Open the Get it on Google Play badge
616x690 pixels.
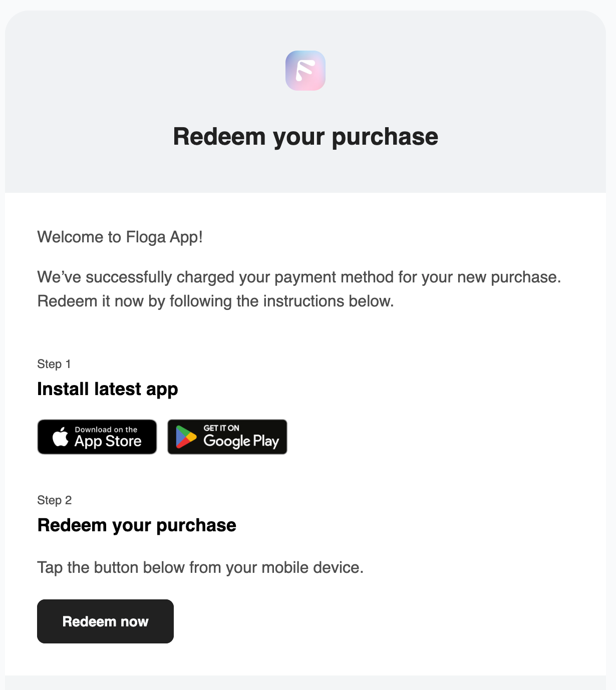[227, 437]
